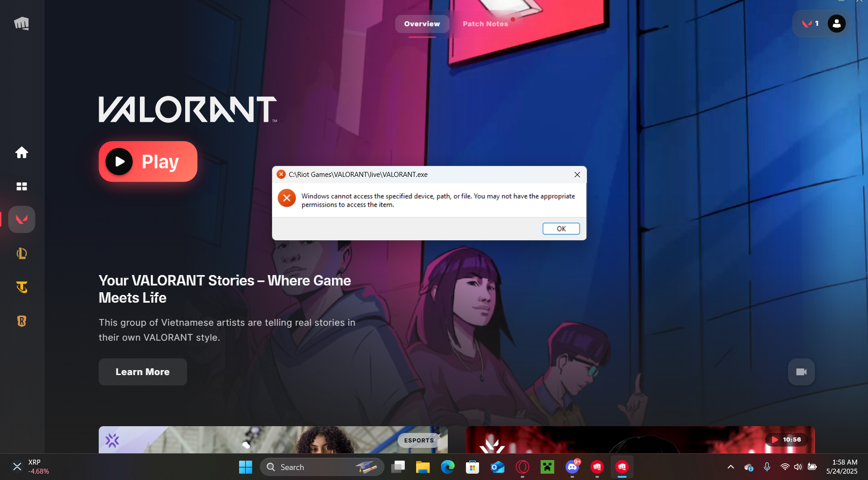868x480 pixels.
Task: Open the ESPORTS news card thumbnail
Action: coord(273,440)
